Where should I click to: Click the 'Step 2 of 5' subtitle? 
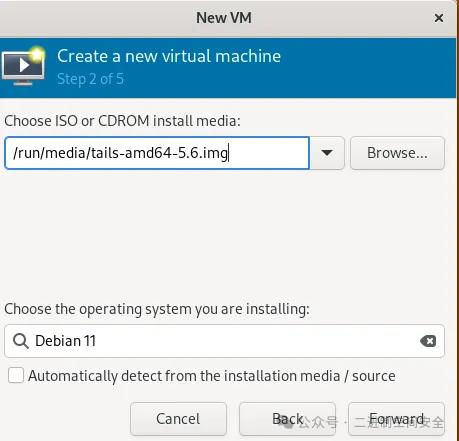tap(90, 79)
